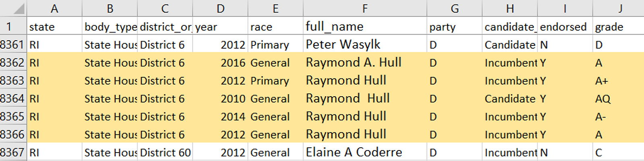
Task: Select row header 8367
Action: 13,153
